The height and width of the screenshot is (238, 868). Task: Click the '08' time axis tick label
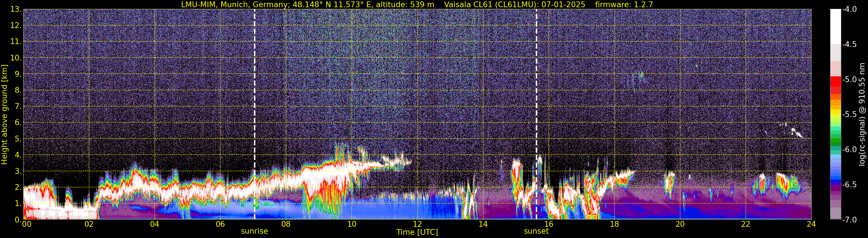(x=286, y=224)
